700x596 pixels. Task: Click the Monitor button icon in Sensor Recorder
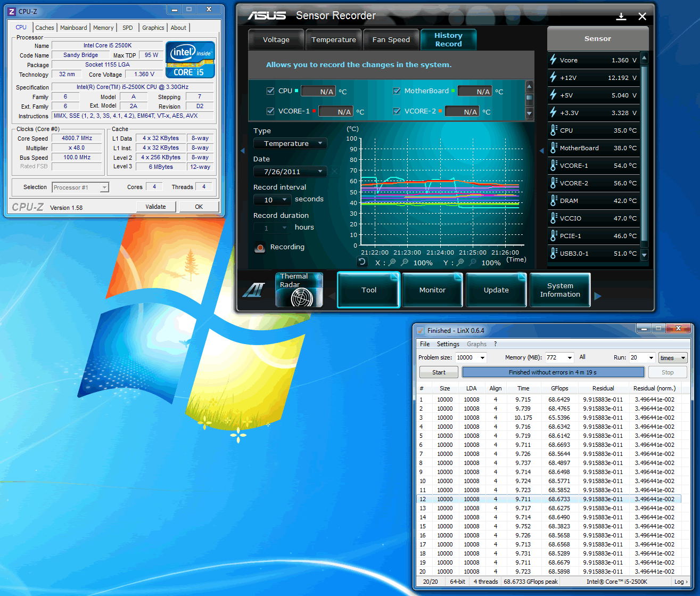pos(432,290)
